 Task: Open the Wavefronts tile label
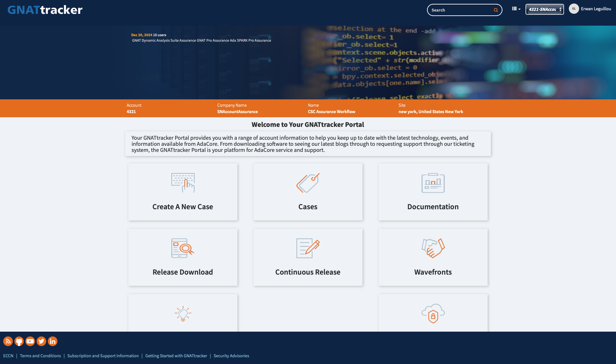pos(433,272)
